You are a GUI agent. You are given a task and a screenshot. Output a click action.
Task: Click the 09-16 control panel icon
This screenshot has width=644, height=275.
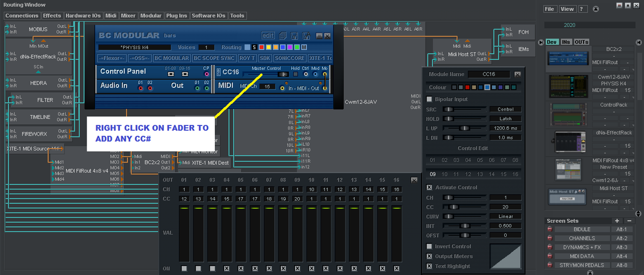pyautogui.click(x=185, y=74)
